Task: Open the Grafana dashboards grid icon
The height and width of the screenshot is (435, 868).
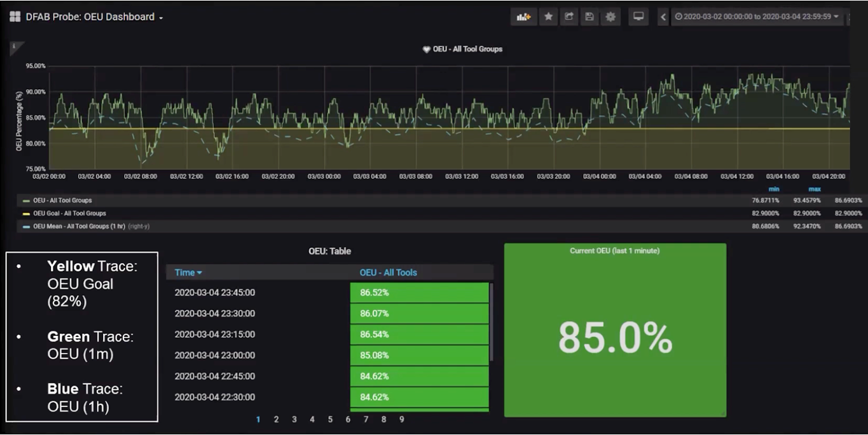Action: [x=15, y=17]
